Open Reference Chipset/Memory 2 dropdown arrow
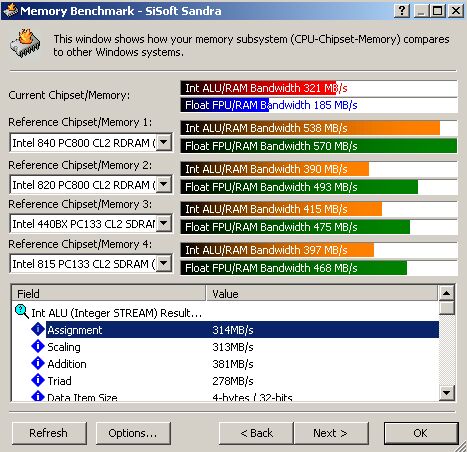The image size is (467, 452). click(x=164, y=184)
